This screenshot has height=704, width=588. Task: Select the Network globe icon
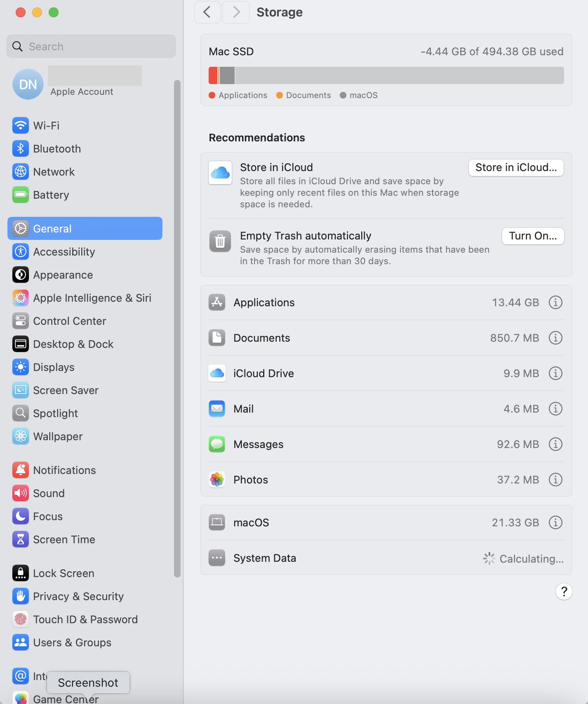[x=21, y=171]
